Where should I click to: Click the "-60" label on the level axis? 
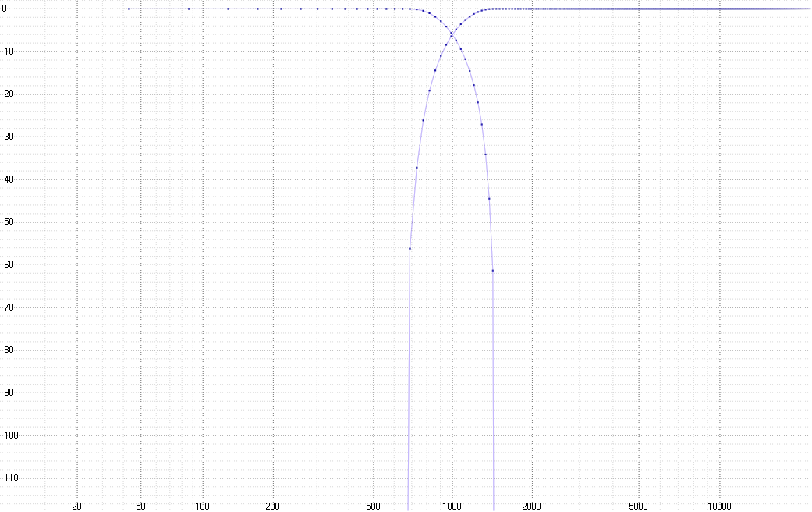click(7, 265)
